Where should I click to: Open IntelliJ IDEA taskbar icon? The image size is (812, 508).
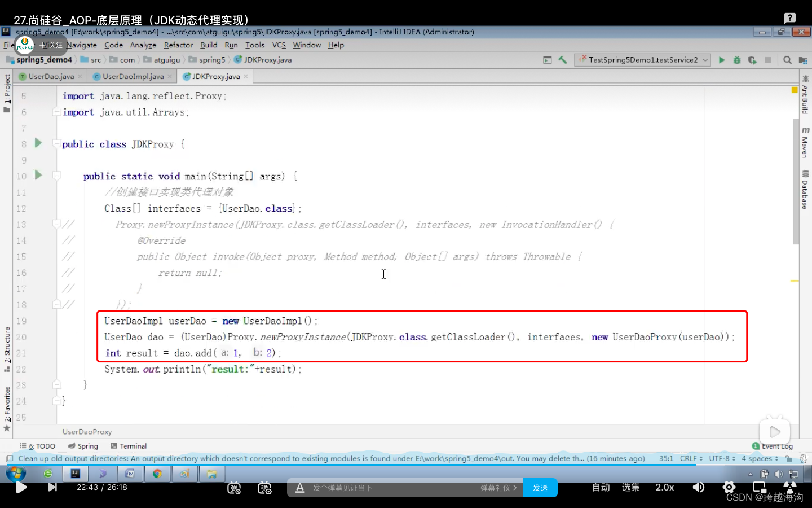[x=75, y=474]
